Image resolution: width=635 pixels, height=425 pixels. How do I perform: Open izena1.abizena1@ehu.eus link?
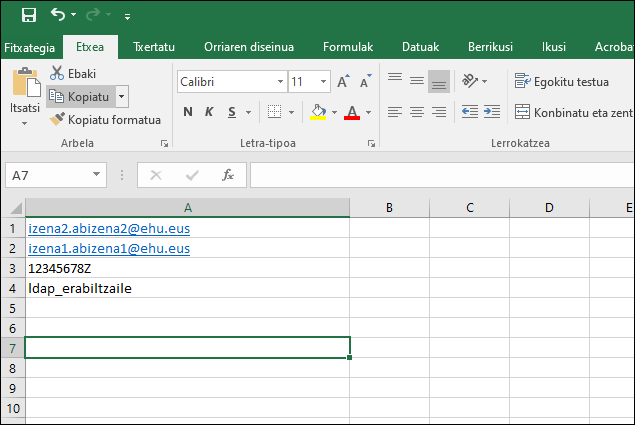click(x=109, y=248)
